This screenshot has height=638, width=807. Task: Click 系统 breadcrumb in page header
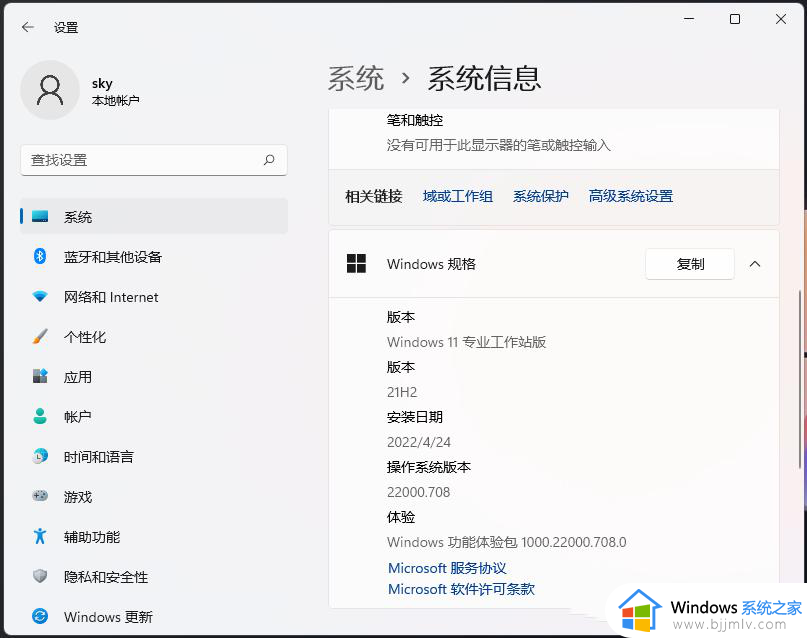356,79
